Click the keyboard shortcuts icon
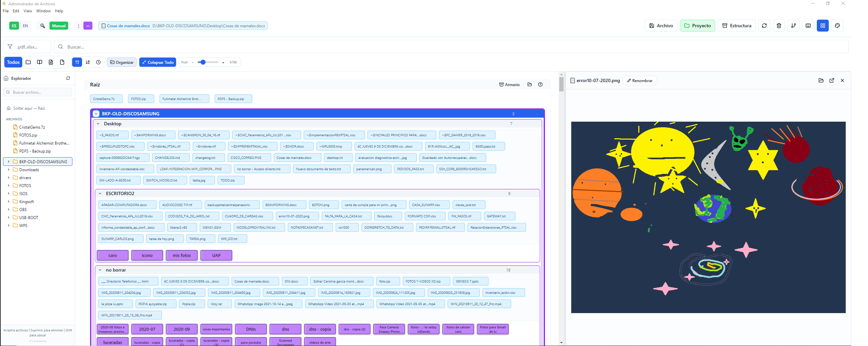 click(808, 26)
